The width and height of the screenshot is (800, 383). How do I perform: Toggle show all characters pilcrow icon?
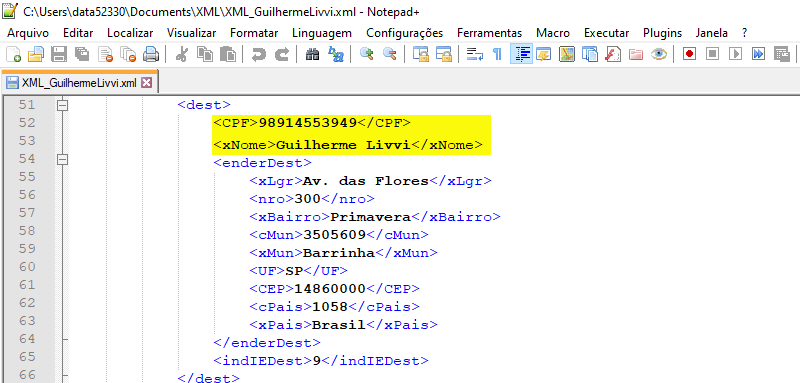point(497,54)
